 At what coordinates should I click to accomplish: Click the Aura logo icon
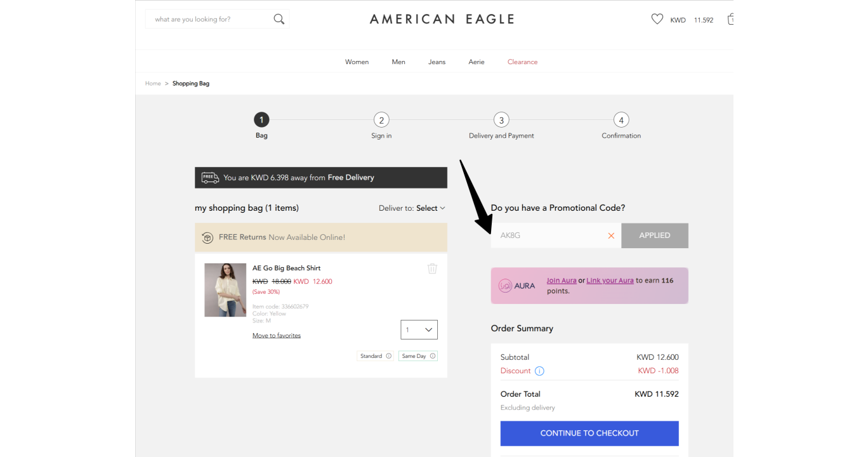(x=506, y=286)
